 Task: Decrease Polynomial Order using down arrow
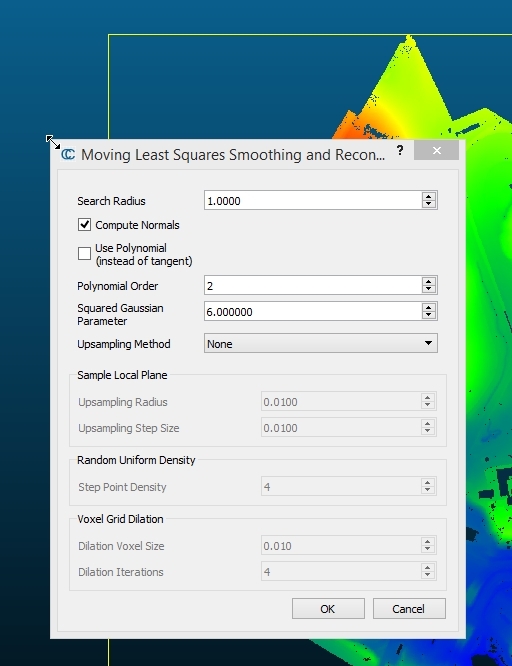[428, 289]
